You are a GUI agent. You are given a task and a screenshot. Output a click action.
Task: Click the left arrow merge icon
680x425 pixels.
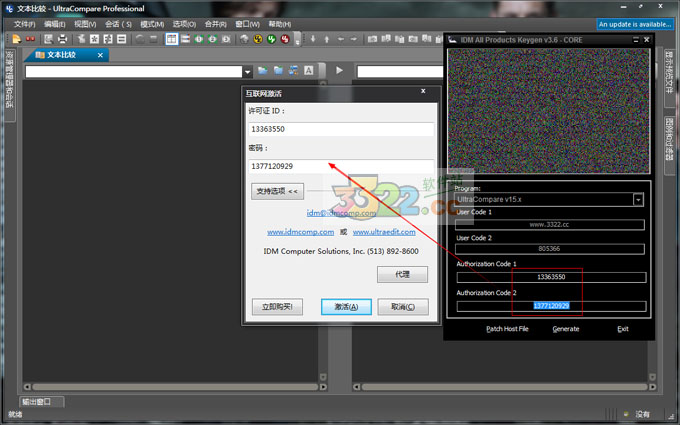click(x=340, y=39)
